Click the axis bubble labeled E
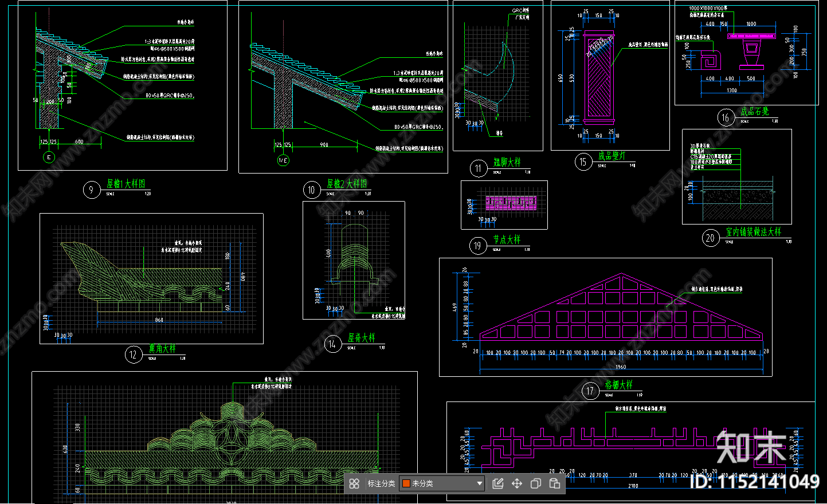Viewport: 827px width, 504px height. (x=49, y=157)
